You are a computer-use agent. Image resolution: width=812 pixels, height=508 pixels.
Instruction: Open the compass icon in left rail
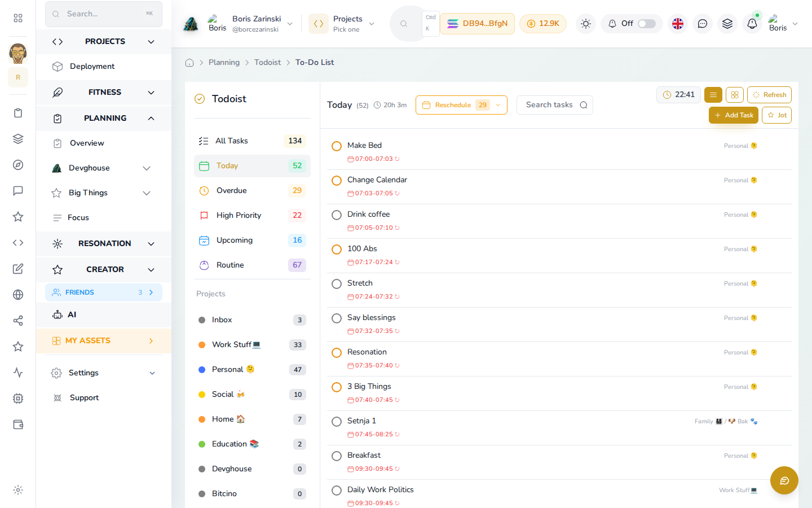tap(18, 165)
